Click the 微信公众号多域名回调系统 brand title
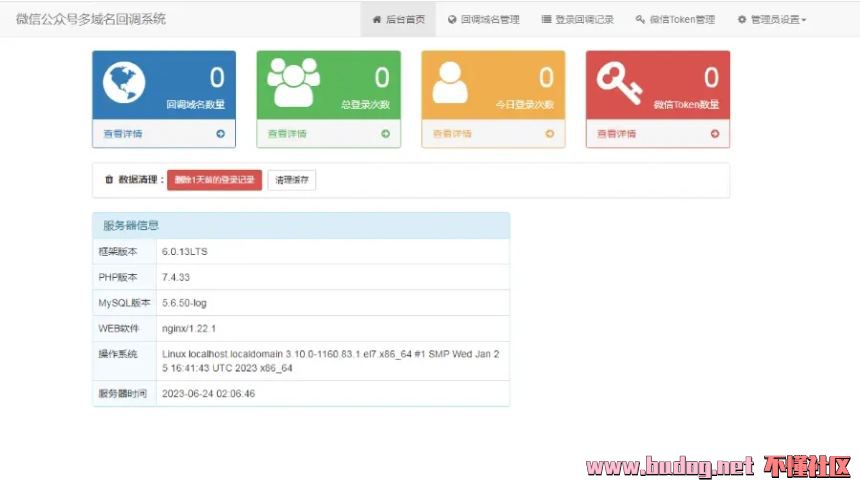 pos(91,19)
